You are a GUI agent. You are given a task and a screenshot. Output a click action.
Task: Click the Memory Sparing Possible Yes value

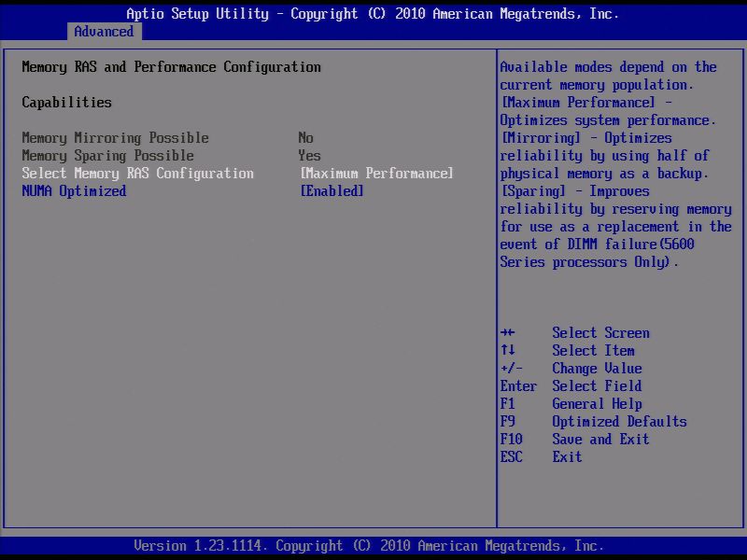[x=308, y=155]
